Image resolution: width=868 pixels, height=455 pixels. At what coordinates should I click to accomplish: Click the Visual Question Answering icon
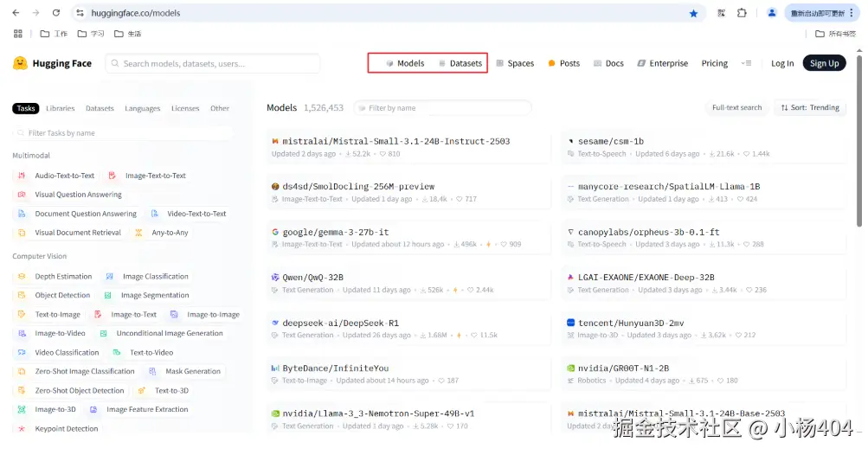click(22, 195)
